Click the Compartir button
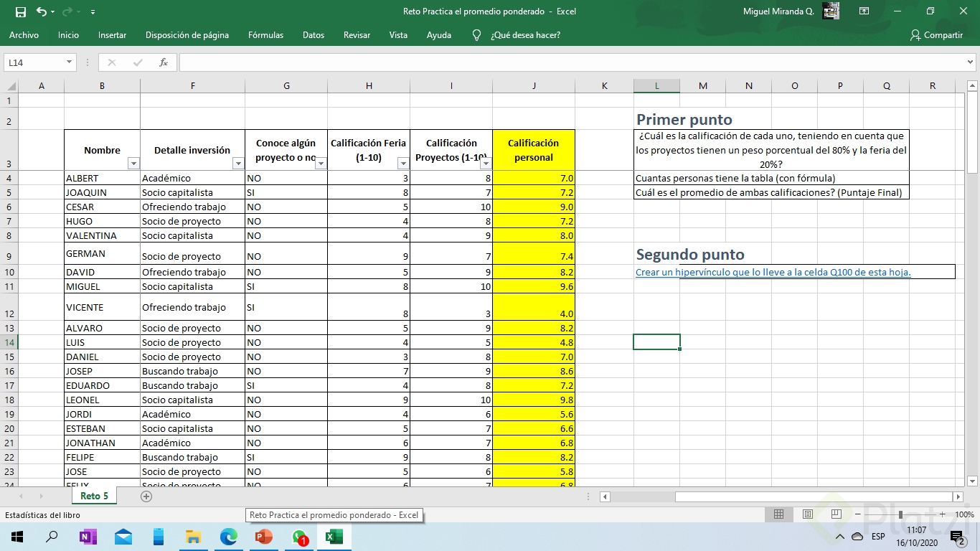This screenshot has width=980, height=551. [x=936, y=34]
